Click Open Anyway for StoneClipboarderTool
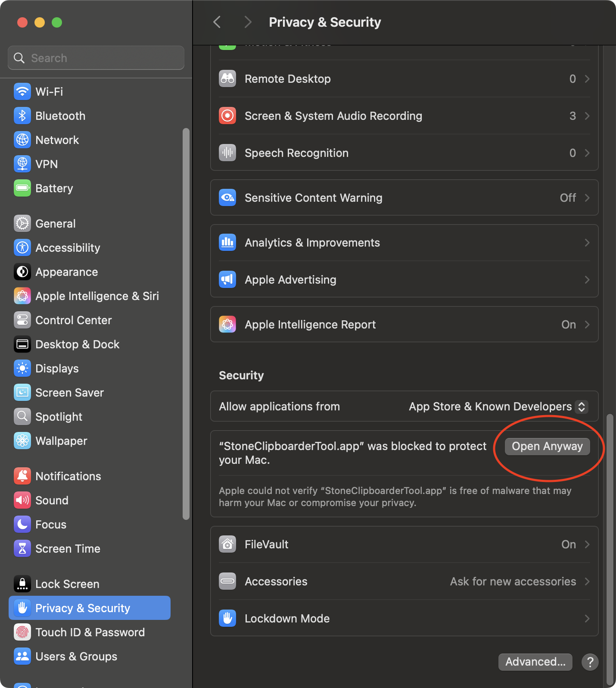616x688 pixels. pyautogui.click(x=547, y=446)
